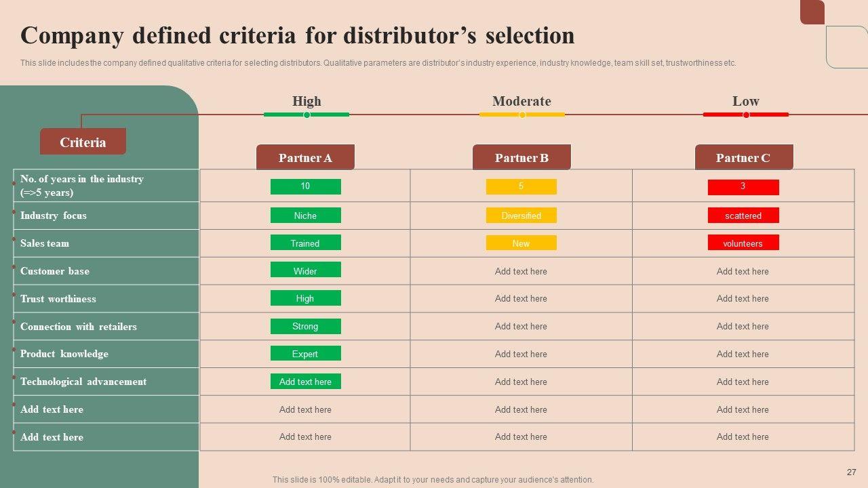The image size is (868, 488).
Task: Choose the Partner C column header
Action: point(743,158)
